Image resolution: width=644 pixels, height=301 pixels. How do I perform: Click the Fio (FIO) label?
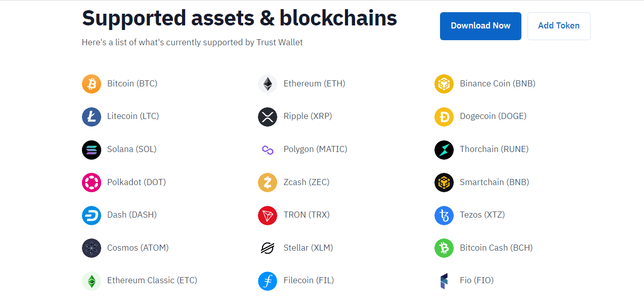tap(477, 280)
